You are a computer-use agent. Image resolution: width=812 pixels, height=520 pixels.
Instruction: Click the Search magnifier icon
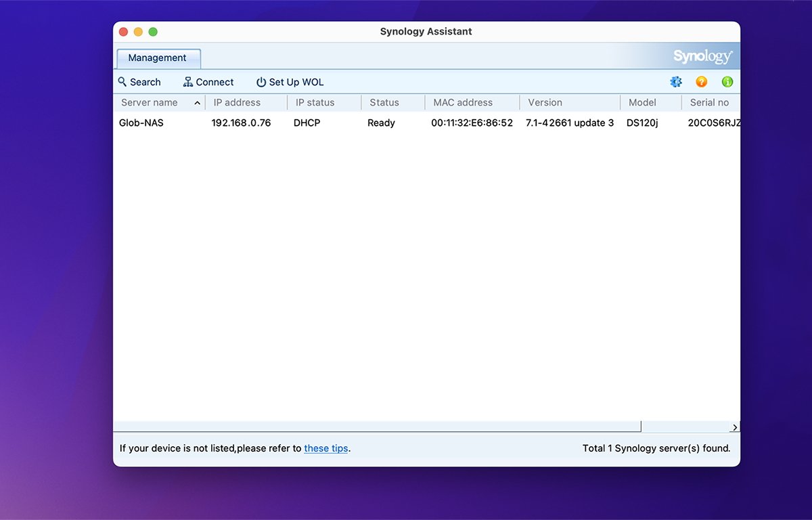pos(122,82)
